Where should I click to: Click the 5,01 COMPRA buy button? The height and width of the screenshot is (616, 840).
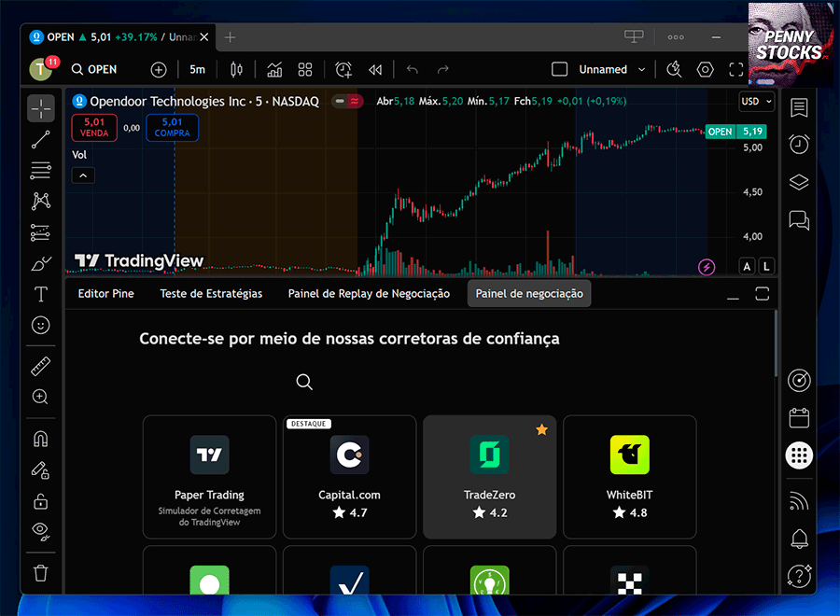[172, 128]
